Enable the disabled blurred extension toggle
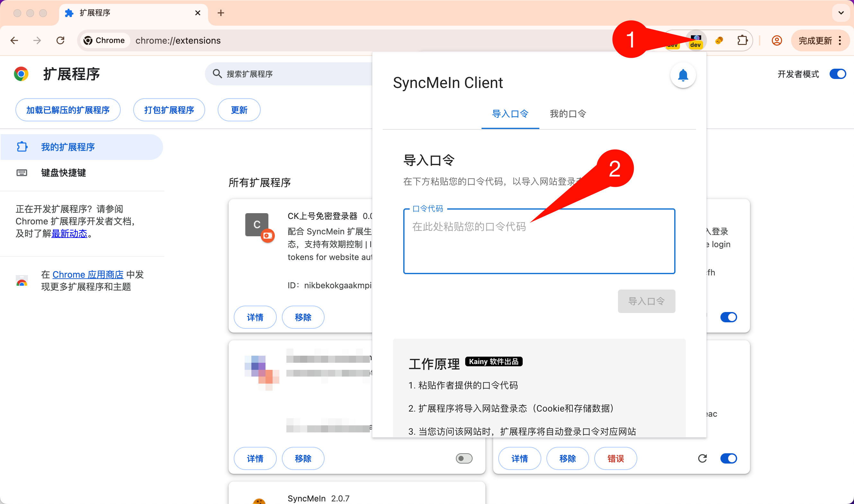The image size is (854, 504). pyautogui.click(x=464, y=458)
